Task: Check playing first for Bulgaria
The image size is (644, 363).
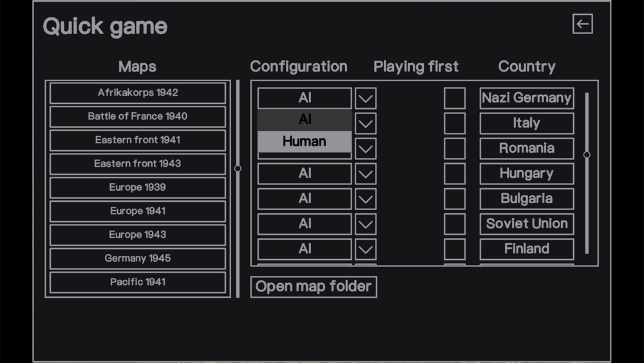Action: click(455, 199)
